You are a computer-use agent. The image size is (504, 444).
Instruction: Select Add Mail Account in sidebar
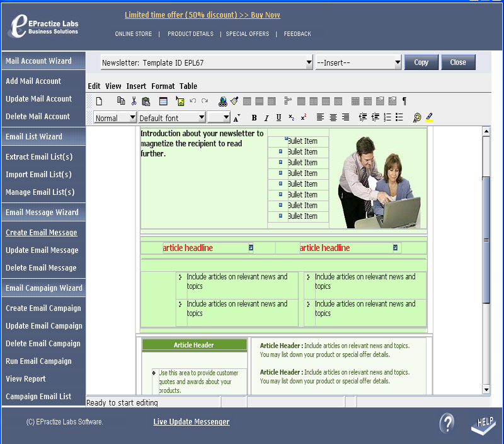33,81
